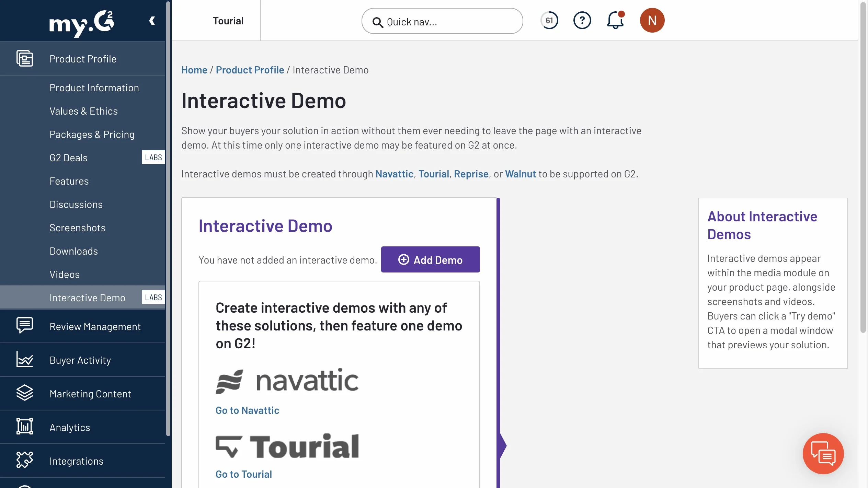The height and width of the screenshot is (488, 868).
Task: Click the Tourial logo image
Action: click(287, 446)
